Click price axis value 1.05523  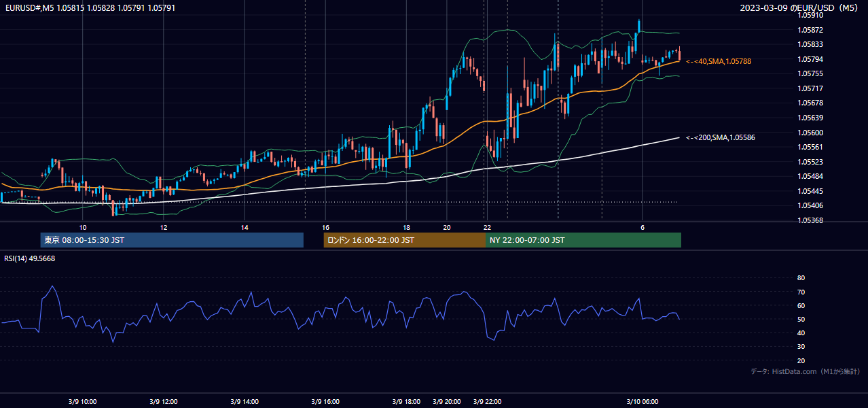coord(810,162)
